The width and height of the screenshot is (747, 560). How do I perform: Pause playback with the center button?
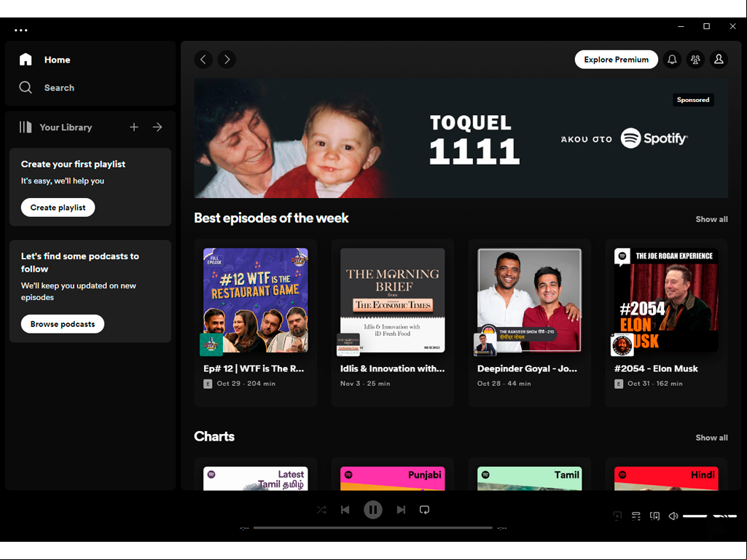[373, 510]
